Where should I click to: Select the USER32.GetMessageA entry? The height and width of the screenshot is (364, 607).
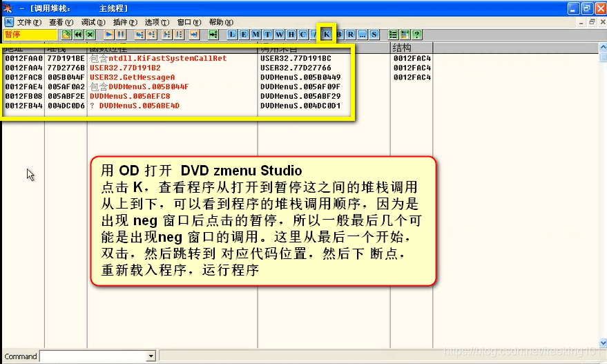point(133,77)
